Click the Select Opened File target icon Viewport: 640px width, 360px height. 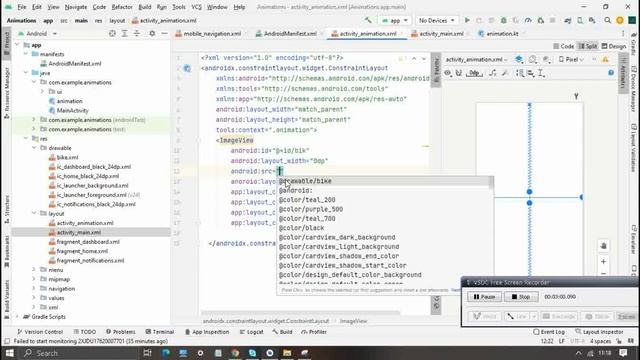pos(112,33)
